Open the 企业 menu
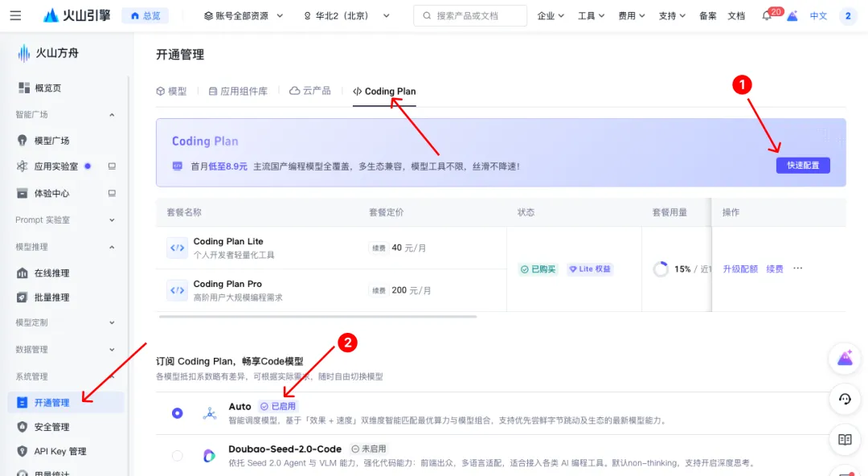The image size is (868, 476). click(x=551, y=15)
